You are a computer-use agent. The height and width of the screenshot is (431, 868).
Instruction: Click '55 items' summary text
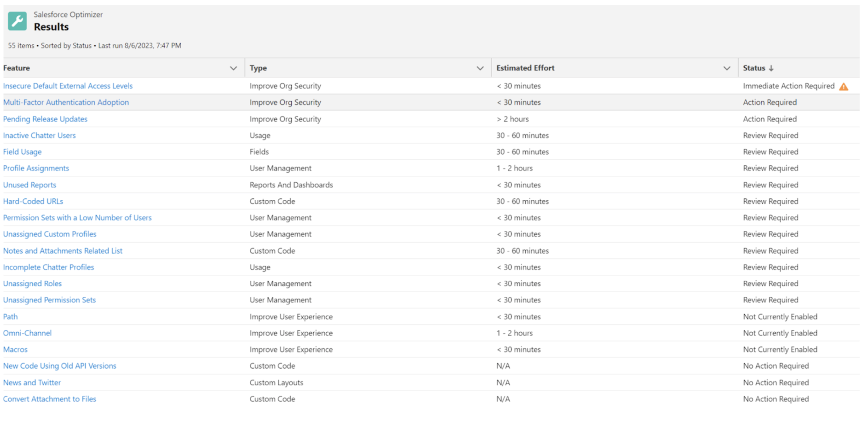coord(21,45)
